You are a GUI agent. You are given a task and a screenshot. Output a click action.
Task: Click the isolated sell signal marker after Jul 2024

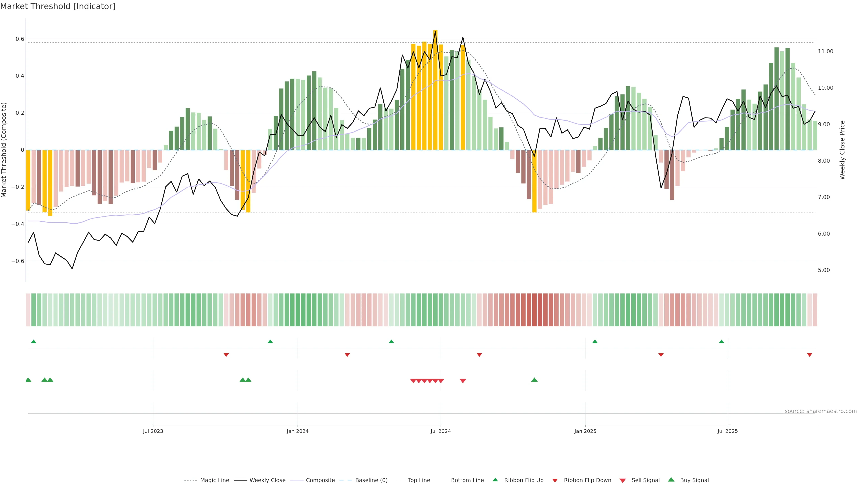[x=463, y=381]
